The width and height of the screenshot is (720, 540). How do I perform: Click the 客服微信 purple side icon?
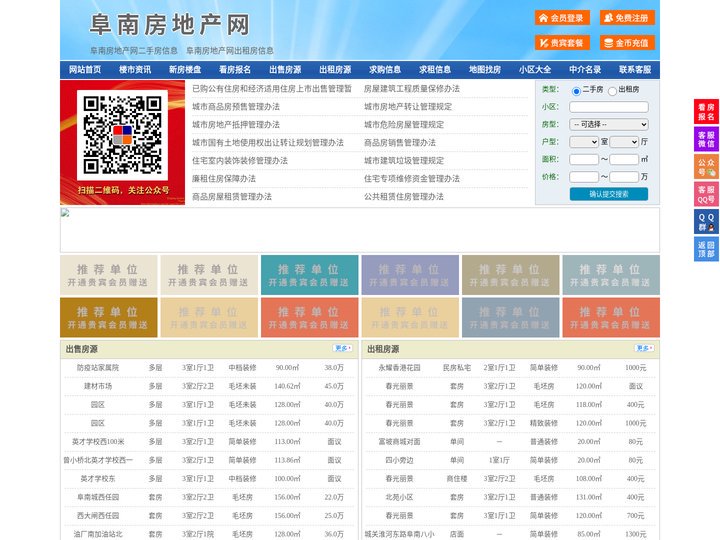point(706,139)
